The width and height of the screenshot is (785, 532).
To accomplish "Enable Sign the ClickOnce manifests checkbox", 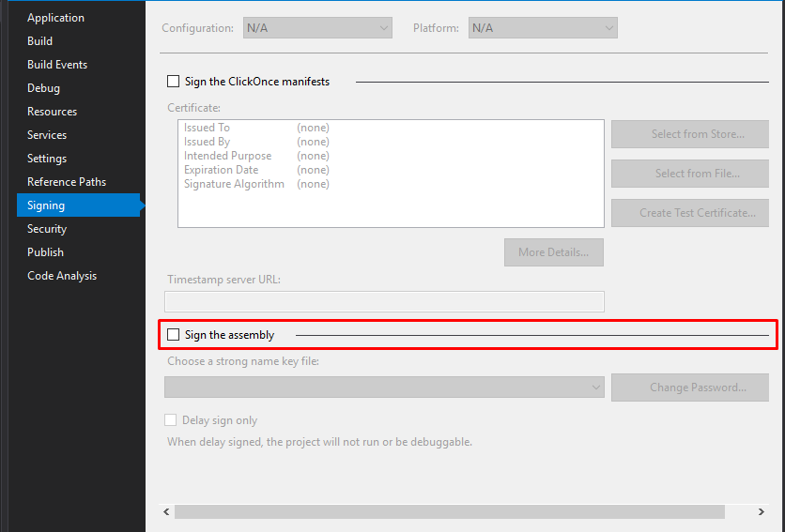I will click(x=173, y=81).
